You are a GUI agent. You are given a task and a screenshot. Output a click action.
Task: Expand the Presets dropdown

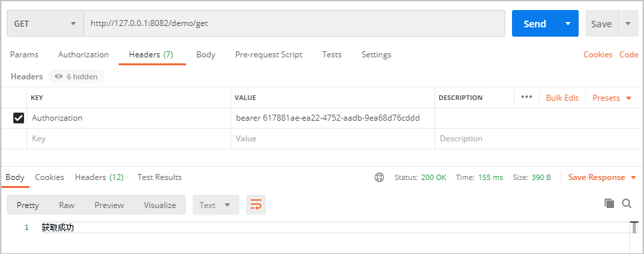[x=611, y=98]
